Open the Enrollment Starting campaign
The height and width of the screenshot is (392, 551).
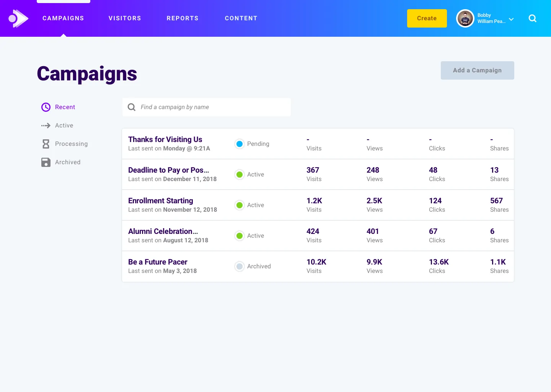(x=160, y=201)
